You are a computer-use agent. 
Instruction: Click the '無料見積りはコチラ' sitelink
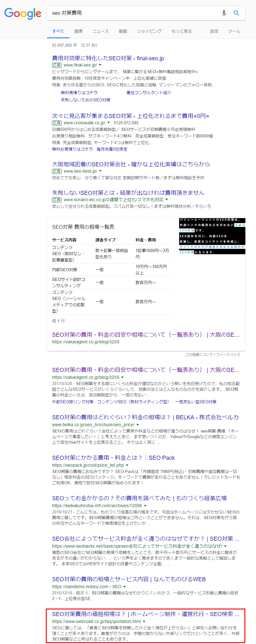click(79, 93)
